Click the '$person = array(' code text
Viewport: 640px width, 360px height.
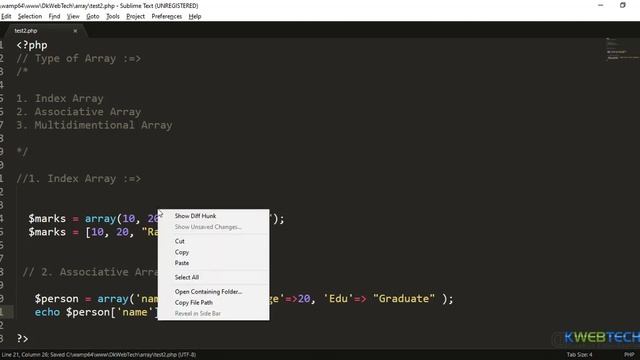tap(84, 298)
